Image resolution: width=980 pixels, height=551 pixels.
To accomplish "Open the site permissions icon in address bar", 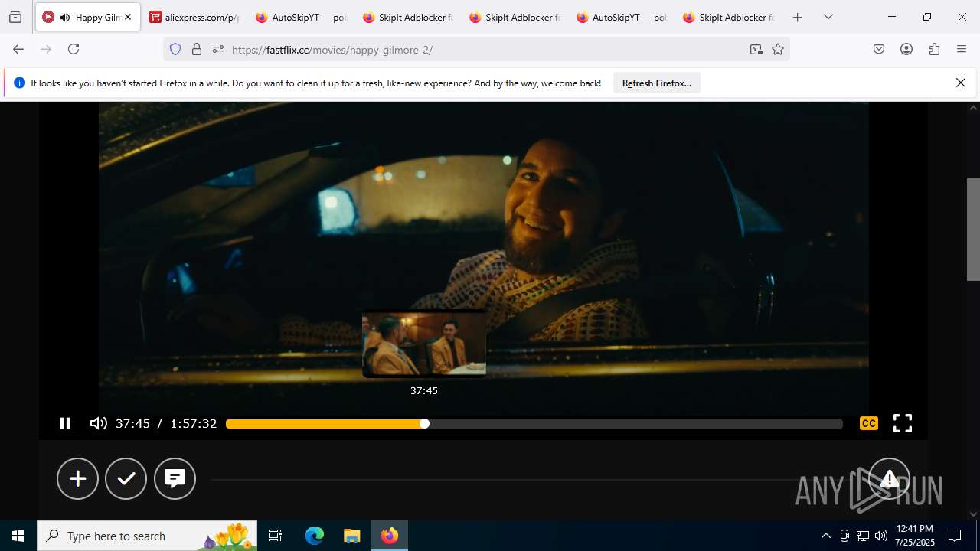I will [x=218, y=49].
